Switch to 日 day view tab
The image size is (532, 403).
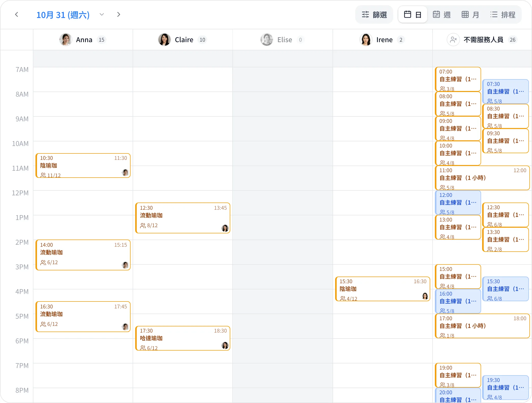coord(413,15)
